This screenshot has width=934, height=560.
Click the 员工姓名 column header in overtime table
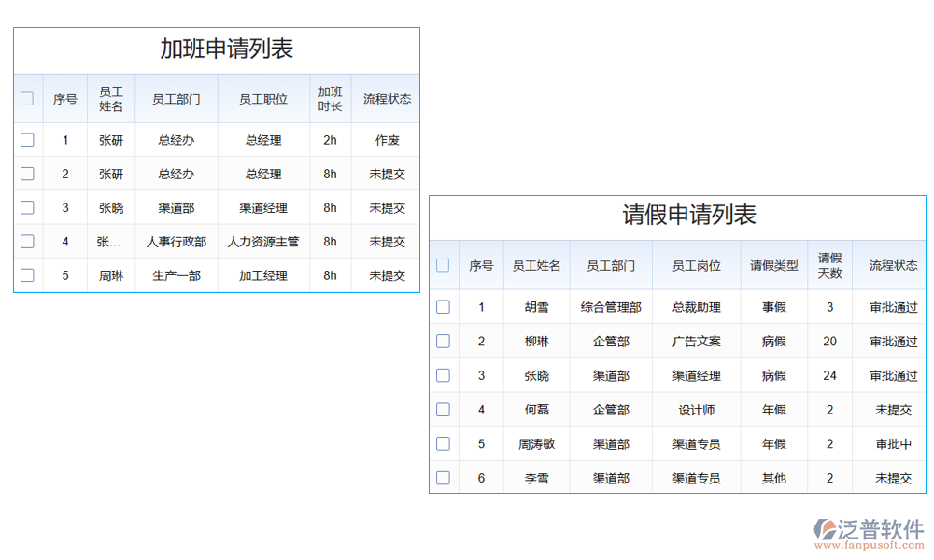(111, 98)
